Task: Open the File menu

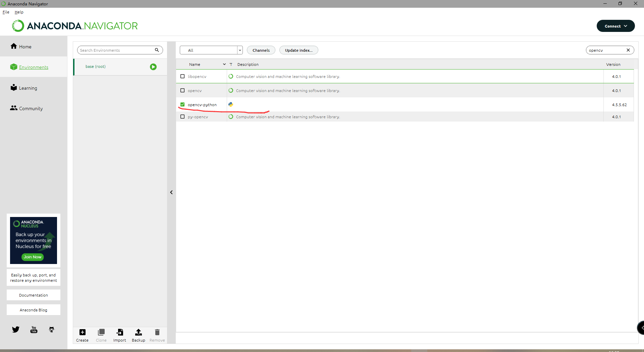Action: point(6,12)
